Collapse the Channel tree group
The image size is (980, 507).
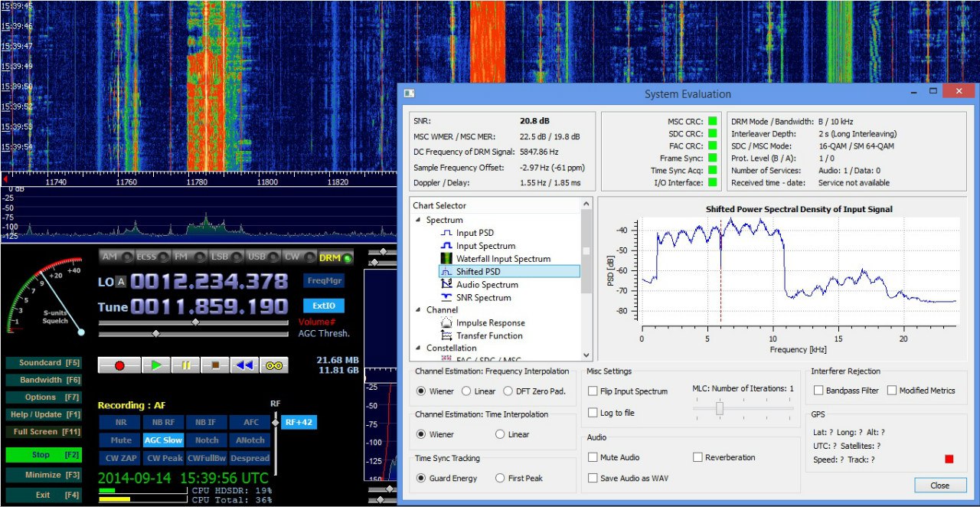[x=419, y=310]
